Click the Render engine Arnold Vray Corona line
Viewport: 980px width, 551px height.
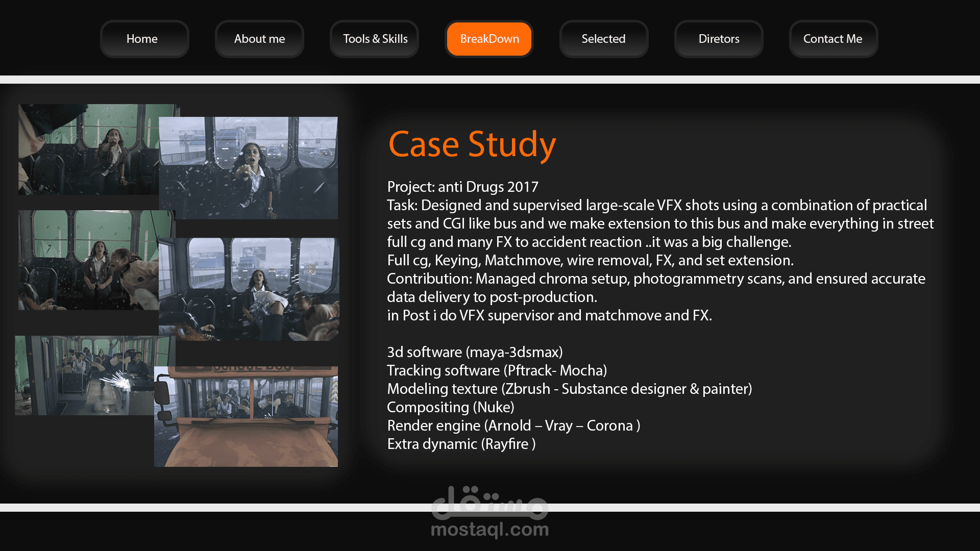tap(513, 425)
